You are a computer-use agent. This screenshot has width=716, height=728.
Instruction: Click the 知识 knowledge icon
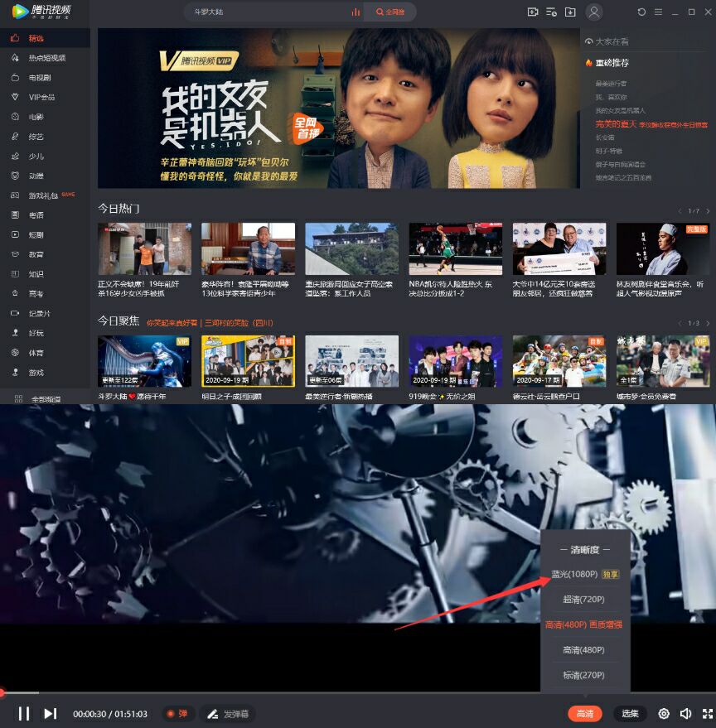pyautogui.click(x=16, y=274)
